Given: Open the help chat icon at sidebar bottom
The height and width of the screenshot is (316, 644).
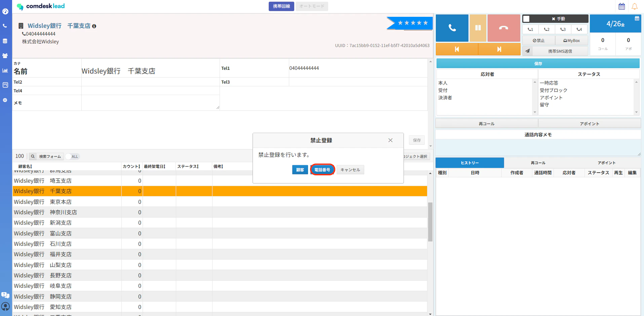Looking at the screenshot, I should point(5,295).
